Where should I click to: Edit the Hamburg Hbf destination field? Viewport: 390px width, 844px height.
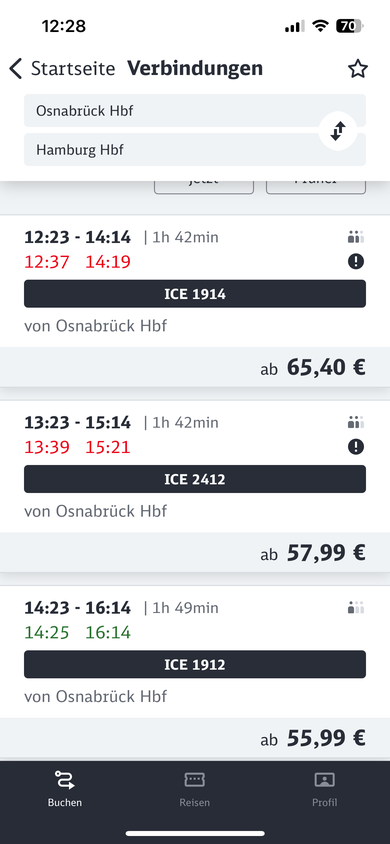[x=195, y=150]
